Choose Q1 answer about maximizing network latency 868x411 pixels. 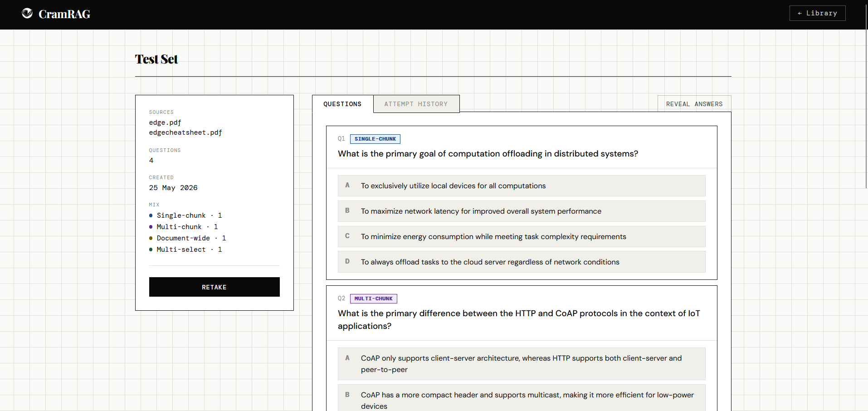coord(522,211)
